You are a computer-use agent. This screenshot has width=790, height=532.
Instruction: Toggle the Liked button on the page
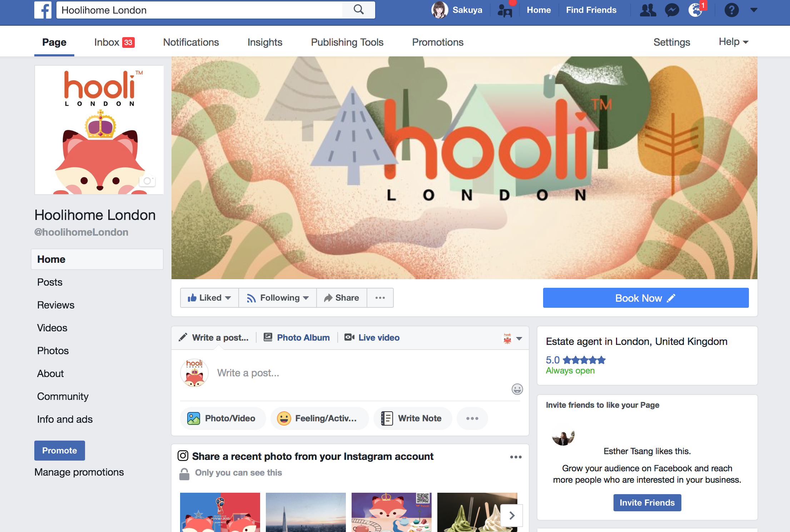coord(209,298)
